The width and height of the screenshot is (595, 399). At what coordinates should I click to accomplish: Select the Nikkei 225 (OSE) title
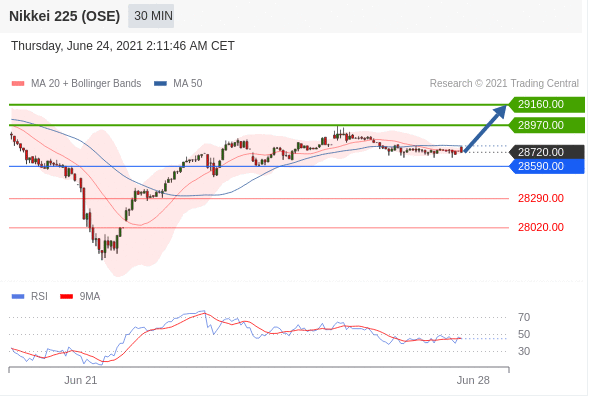65,16
